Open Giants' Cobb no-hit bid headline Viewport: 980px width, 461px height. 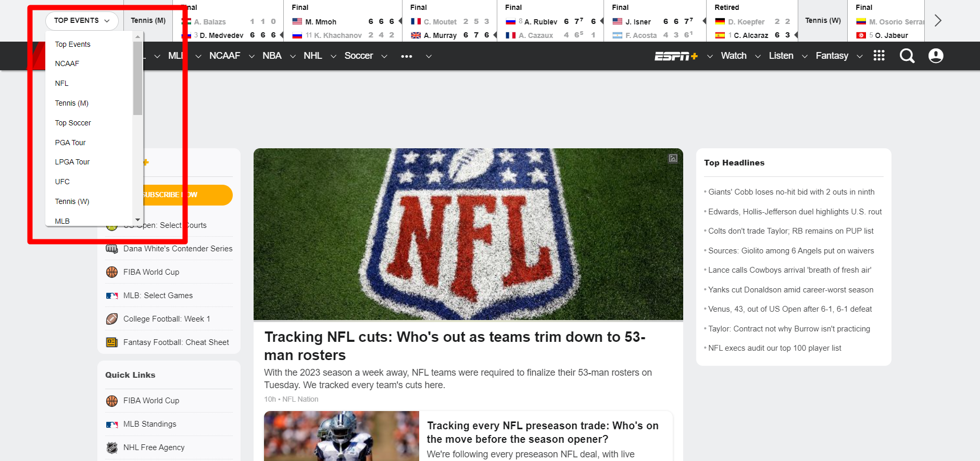point(791,192)
